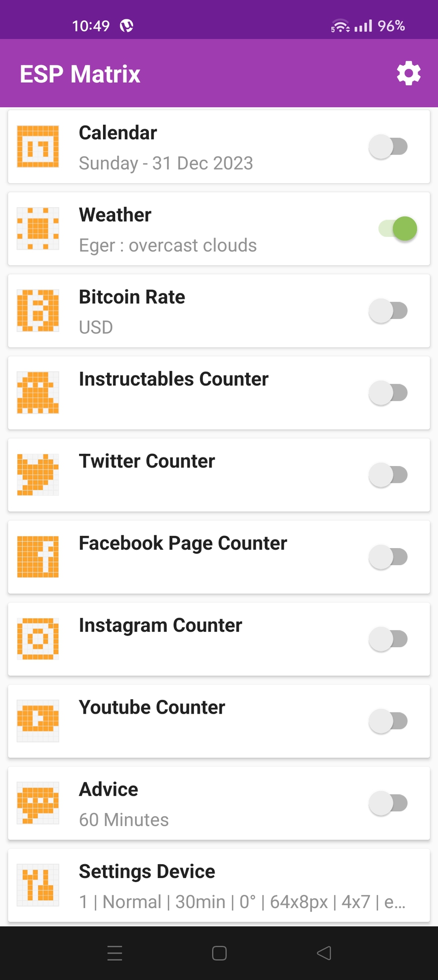Screen dimensions: 438x980
Task: Turn on the Youtube Counter switch
Action: 389,721
